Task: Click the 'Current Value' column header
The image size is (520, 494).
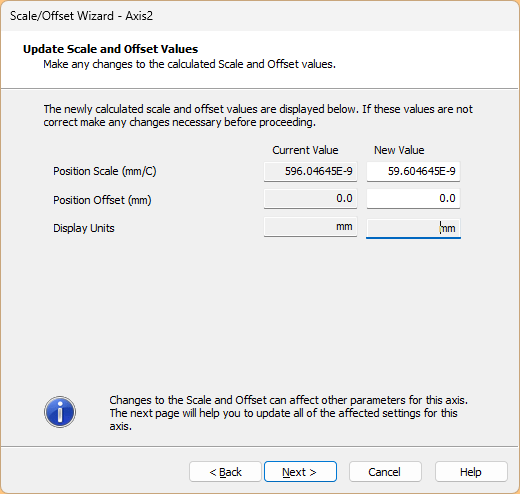Action: 305,150
